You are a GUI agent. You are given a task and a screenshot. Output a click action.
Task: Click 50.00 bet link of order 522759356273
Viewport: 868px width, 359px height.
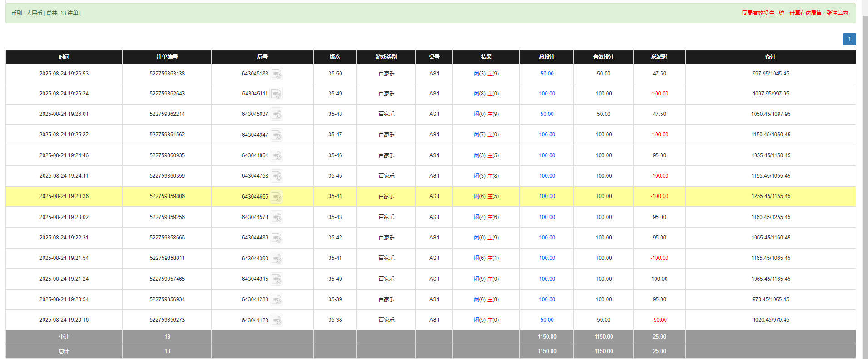click(547, 320)
